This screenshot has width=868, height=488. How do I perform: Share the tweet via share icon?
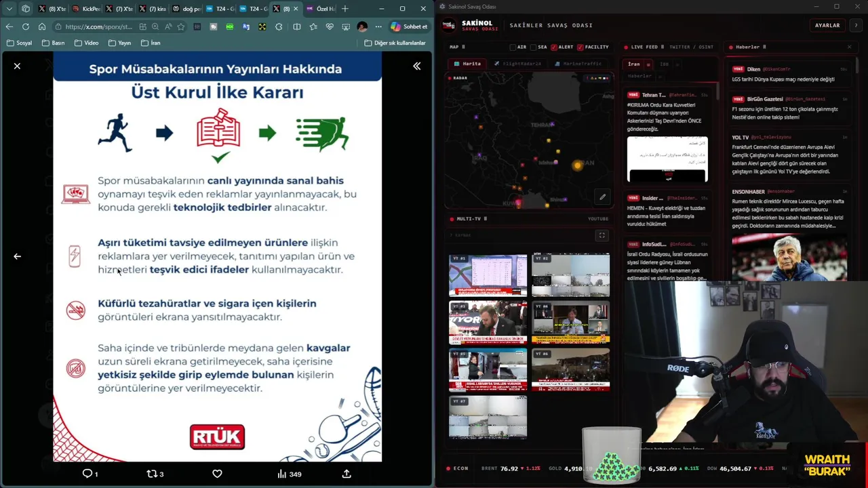click(347, 474)
